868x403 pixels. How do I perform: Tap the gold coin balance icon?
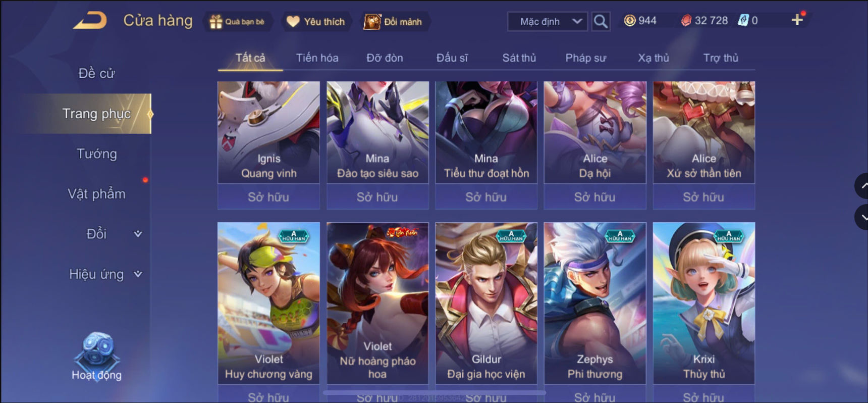pyautogui.click(x=630, y=21)
